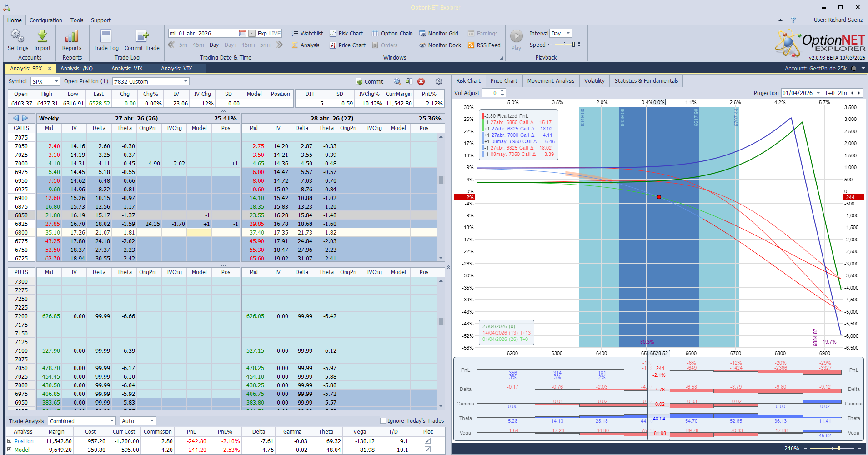
Task: Open the Risk Chart window from ribbon
Action: [x=346, y=33]
